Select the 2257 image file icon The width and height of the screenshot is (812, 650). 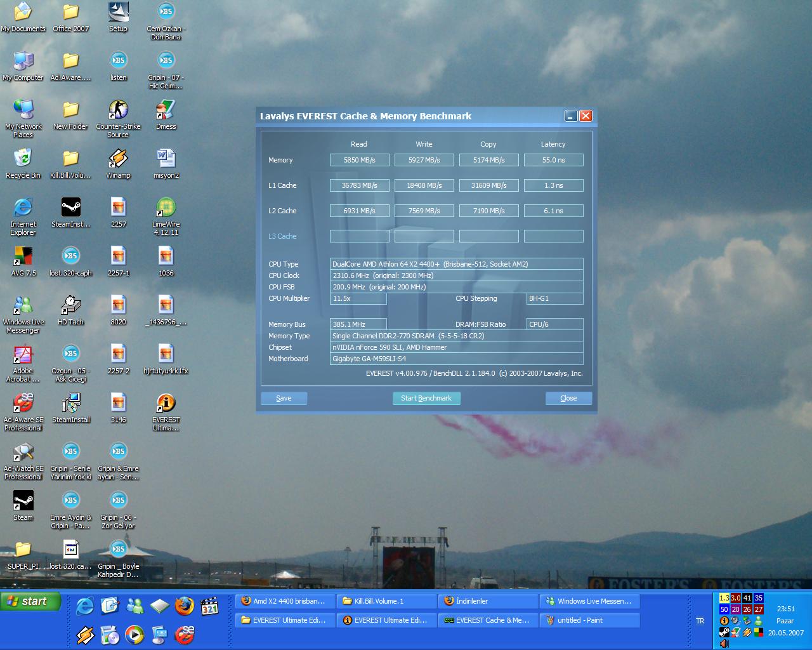tap(118, 213)
